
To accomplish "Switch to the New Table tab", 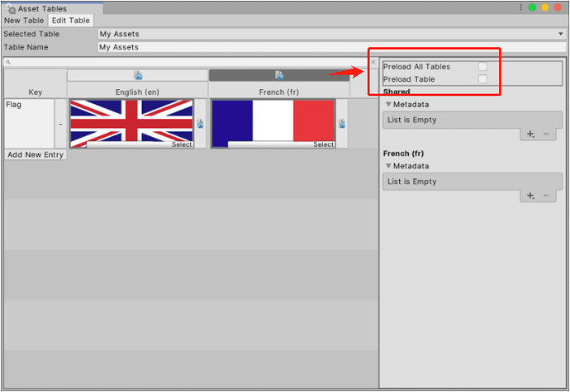I will (24, 21).
